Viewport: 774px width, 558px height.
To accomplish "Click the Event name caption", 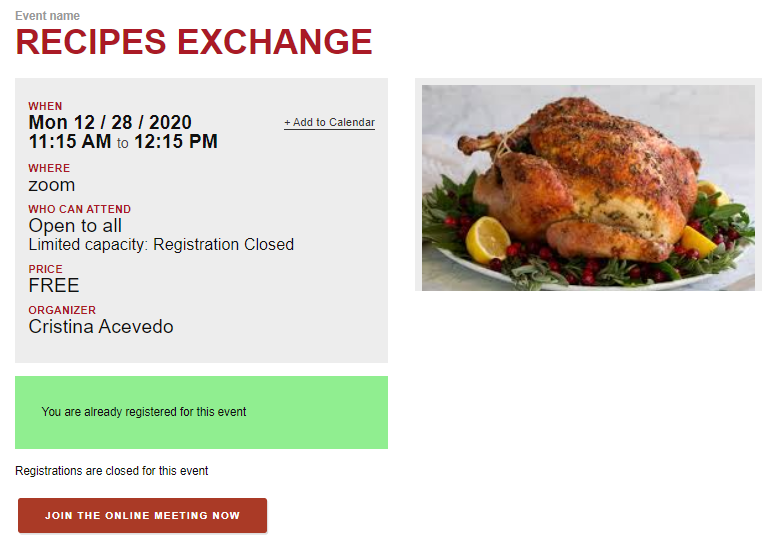I will click(x=47, y=16).
